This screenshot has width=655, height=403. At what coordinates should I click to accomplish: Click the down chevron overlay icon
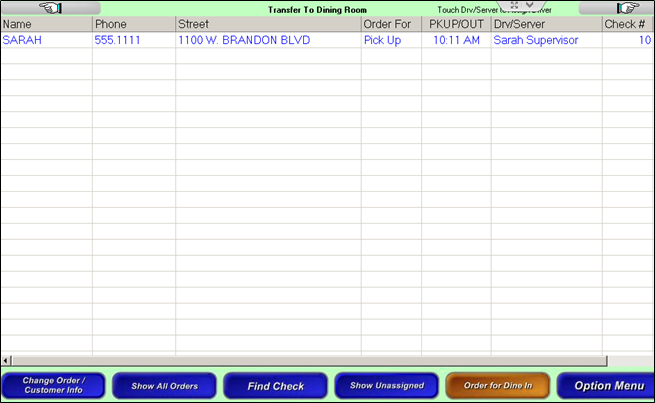530,6
